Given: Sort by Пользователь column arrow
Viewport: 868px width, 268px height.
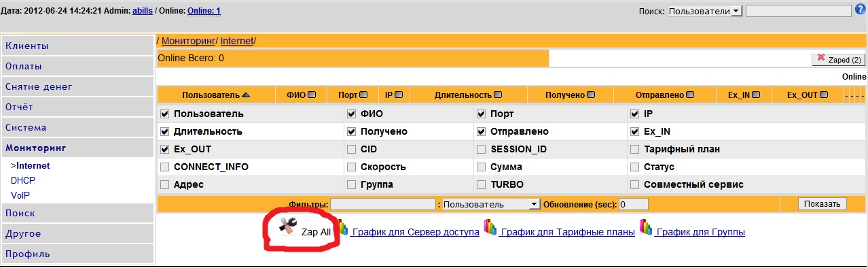Looking at the screenshot, I should (x=246, y=95).
